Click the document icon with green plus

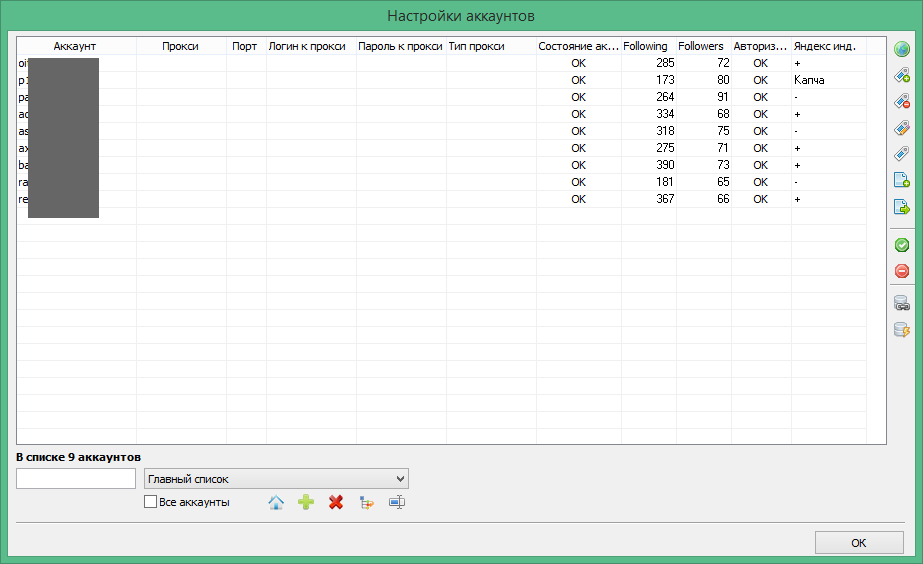[901, 180]
